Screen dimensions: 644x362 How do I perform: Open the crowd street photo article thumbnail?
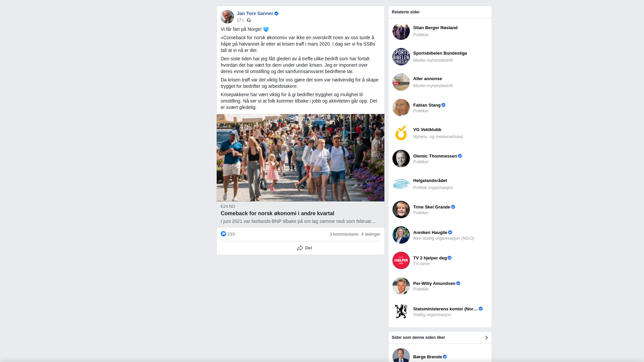pyautogui.click(x=301, y=158)
